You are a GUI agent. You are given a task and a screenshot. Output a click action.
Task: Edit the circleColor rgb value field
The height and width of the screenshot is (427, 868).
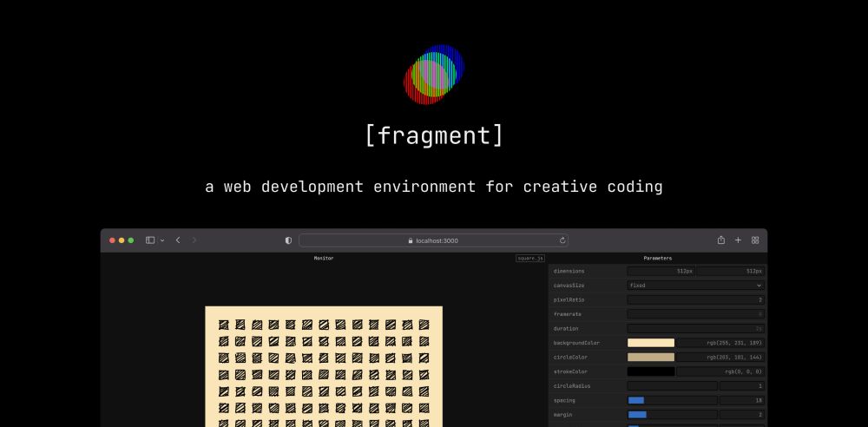720,358
